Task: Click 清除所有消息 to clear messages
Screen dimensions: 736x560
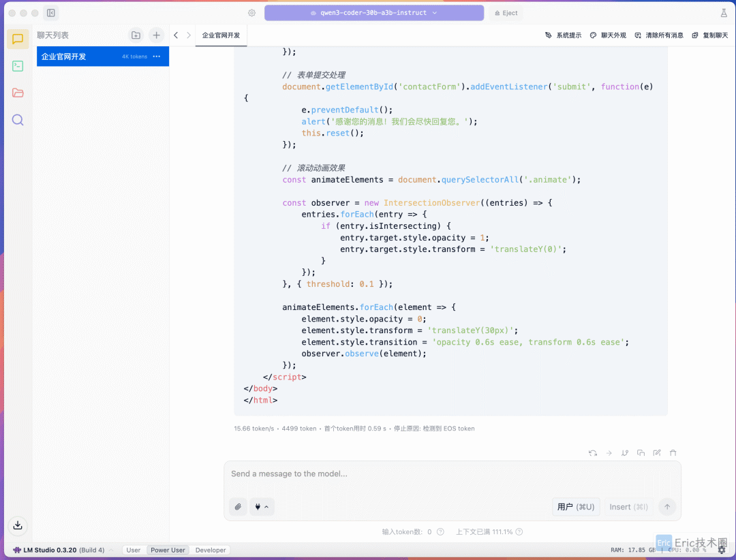Action: 659,35
